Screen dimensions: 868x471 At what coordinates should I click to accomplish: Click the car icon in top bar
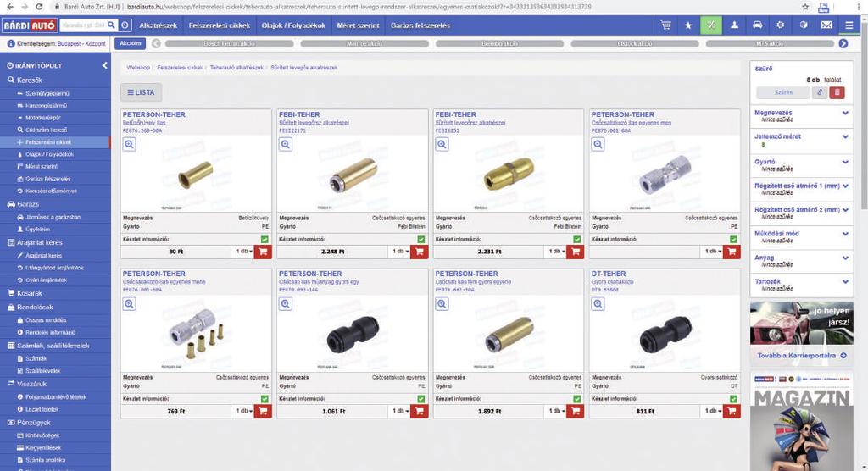pyautogui.click(x=757, y=25)
